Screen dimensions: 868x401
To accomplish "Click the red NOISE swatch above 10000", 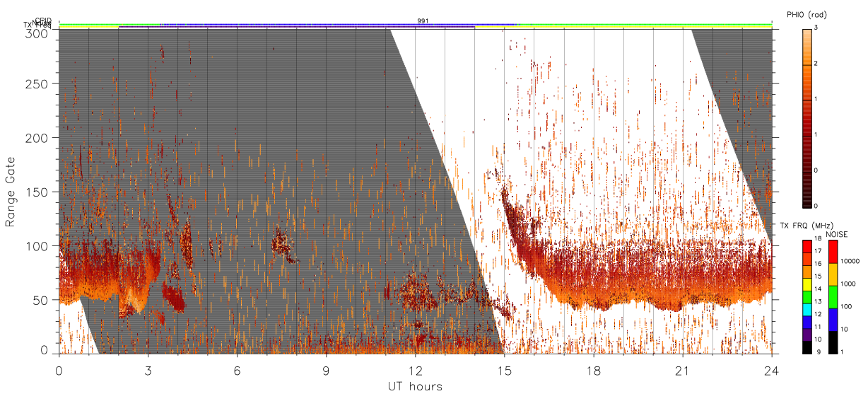I will pos(833,251).
